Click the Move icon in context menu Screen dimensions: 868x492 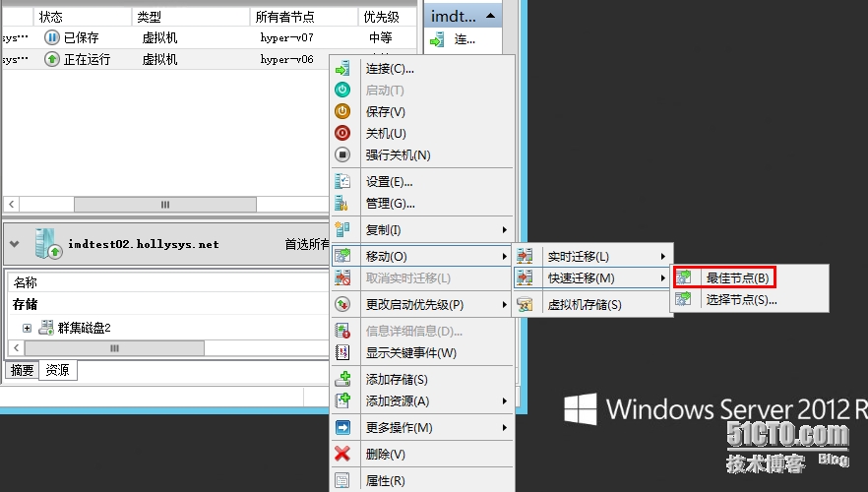[342, 256]
